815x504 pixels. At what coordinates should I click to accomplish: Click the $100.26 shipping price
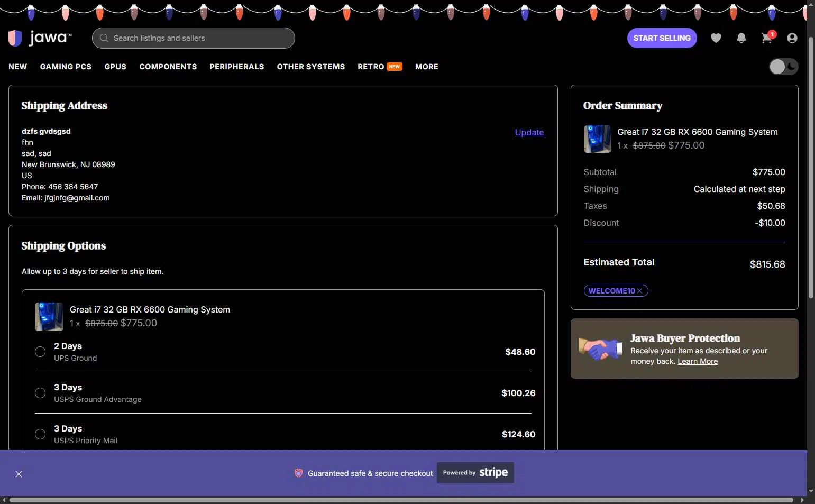click(x=518, y=393)
